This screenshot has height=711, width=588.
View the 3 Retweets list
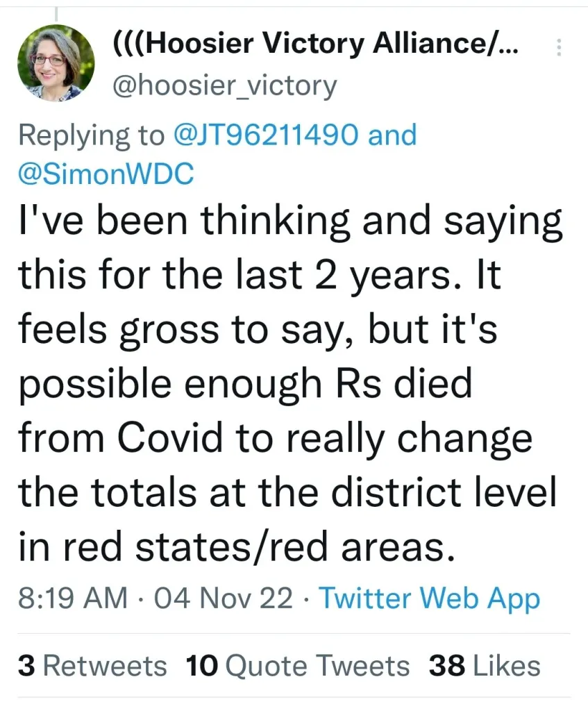92,666
